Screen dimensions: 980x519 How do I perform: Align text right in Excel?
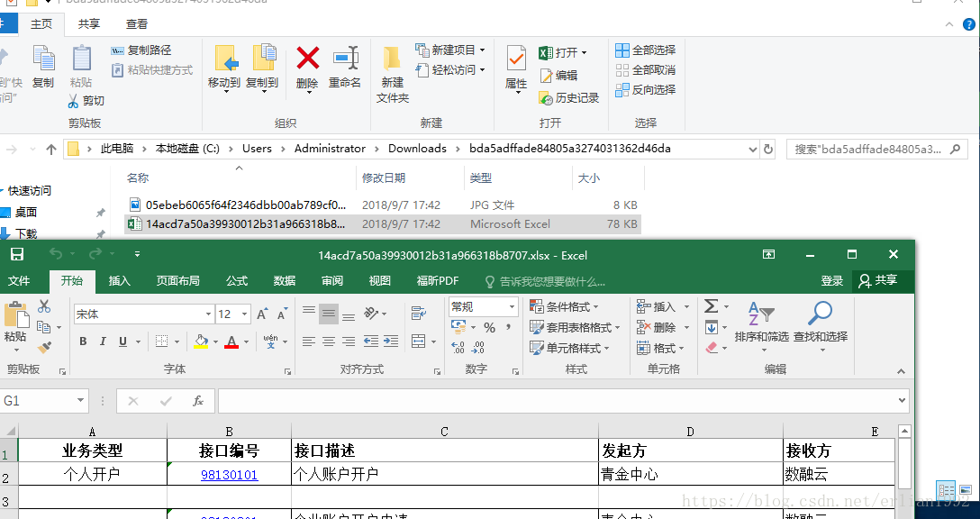point(349,341)
